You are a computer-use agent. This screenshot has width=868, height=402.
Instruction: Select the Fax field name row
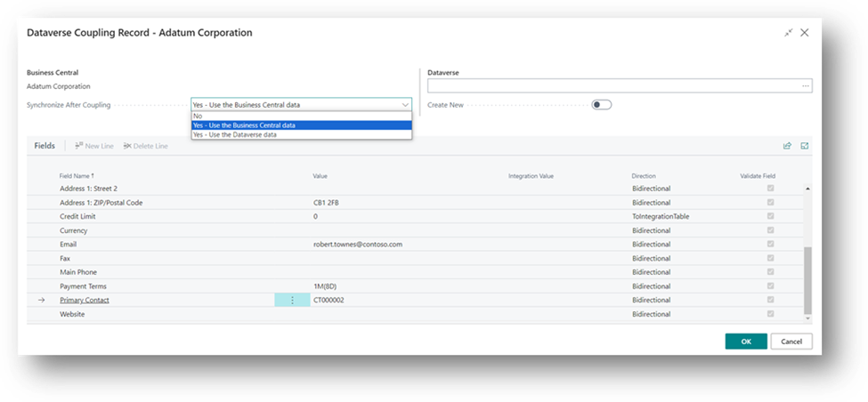click(x=65, y=258)
